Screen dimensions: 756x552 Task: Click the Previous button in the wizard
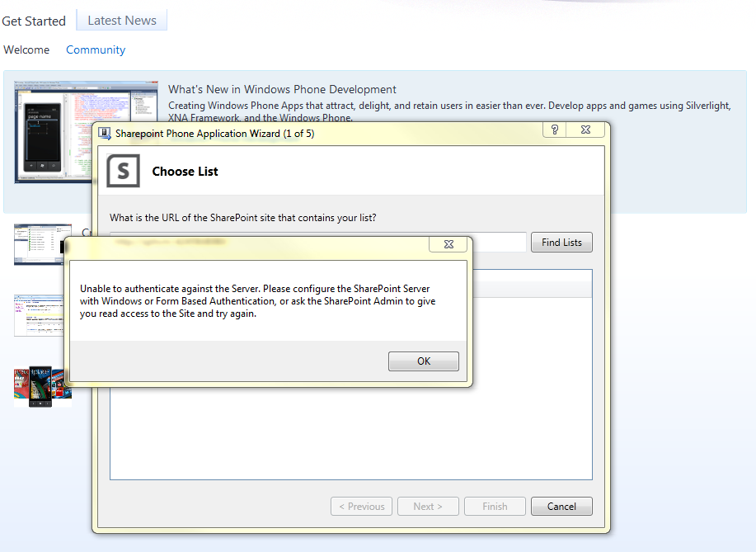point(361,506)
